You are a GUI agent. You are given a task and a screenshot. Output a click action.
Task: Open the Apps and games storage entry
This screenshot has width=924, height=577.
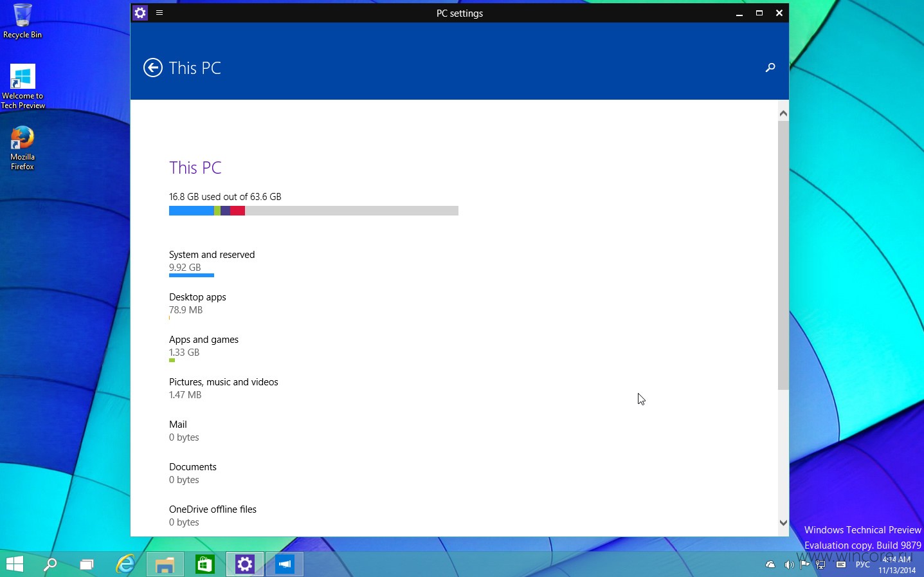point(204,349)
